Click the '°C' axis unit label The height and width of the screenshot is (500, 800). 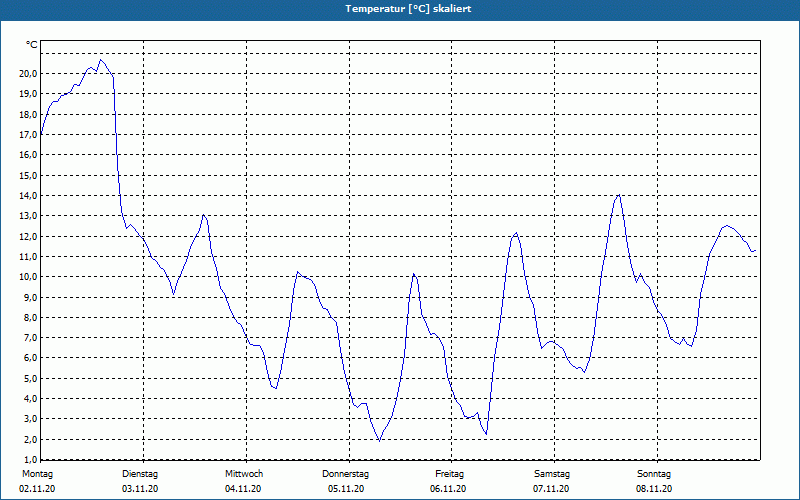coord(32,45)
